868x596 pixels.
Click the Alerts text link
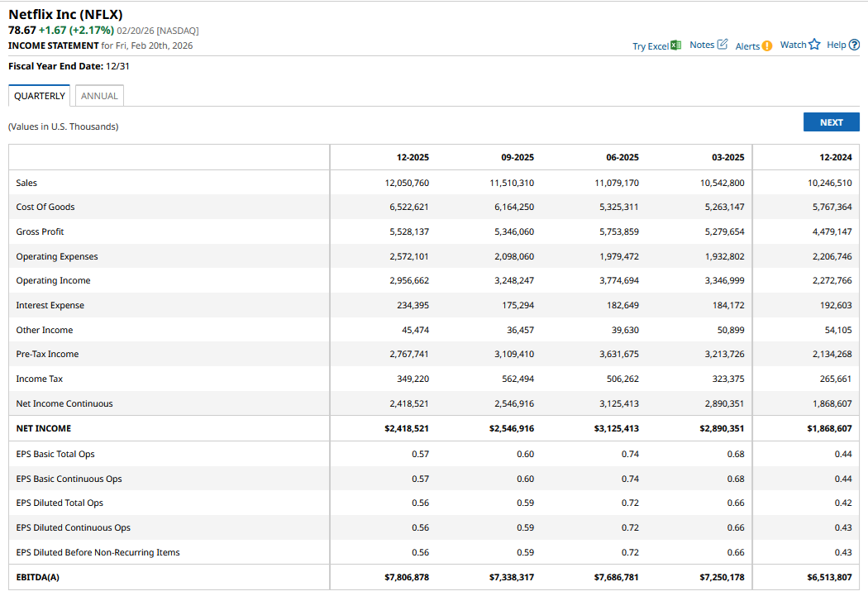(747, 46)
